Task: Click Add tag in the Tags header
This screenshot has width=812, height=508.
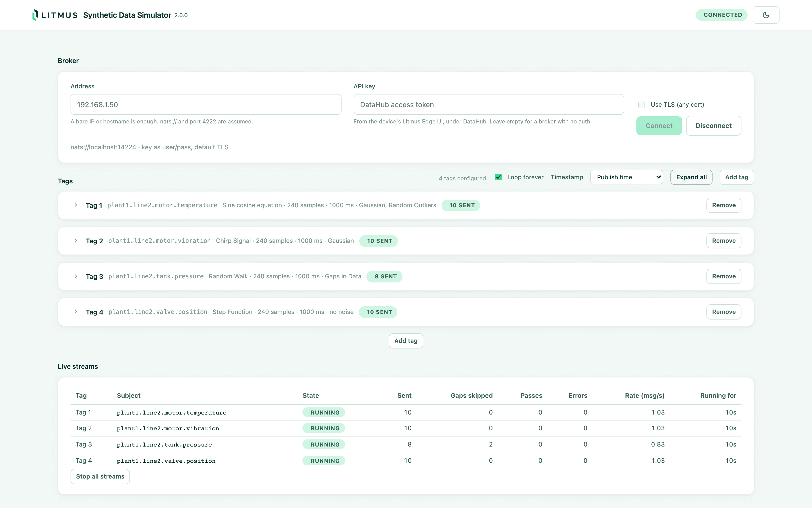Action: 736,177
